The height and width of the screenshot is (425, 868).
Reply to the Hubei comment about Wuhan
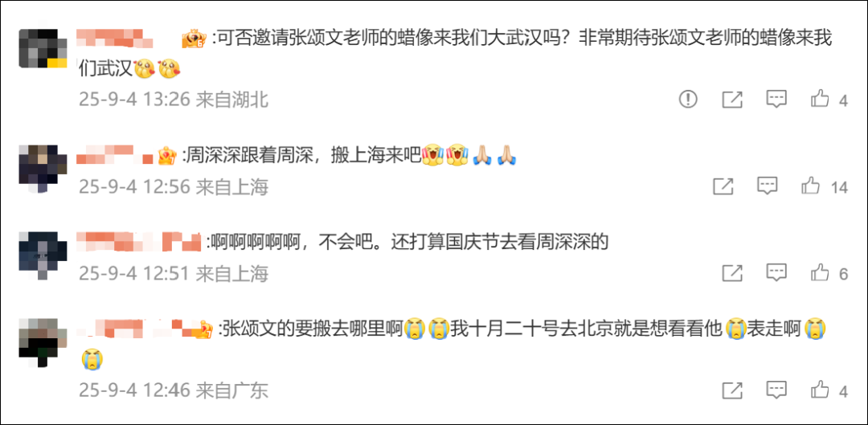click(776, 100)
